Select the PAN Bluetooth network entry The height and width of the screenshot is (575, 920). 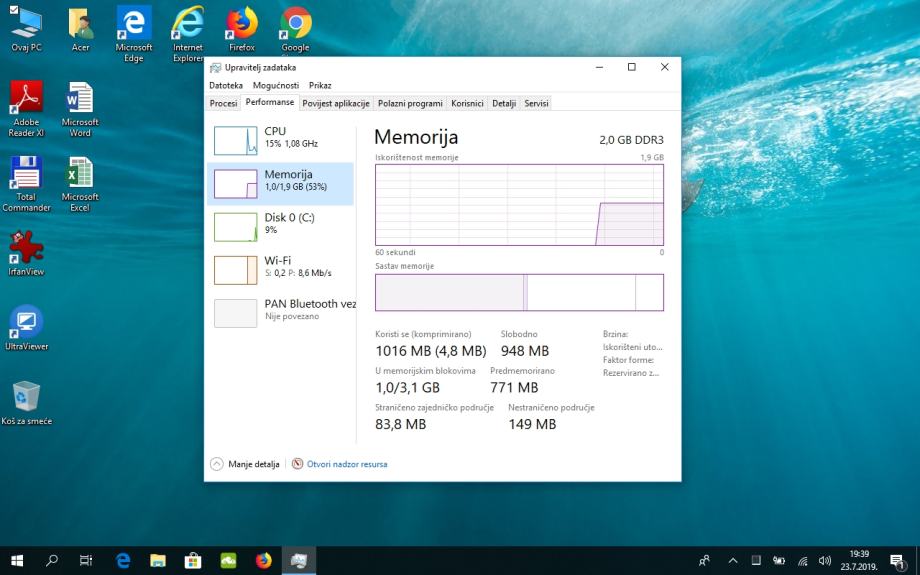(x=236, y=313)
